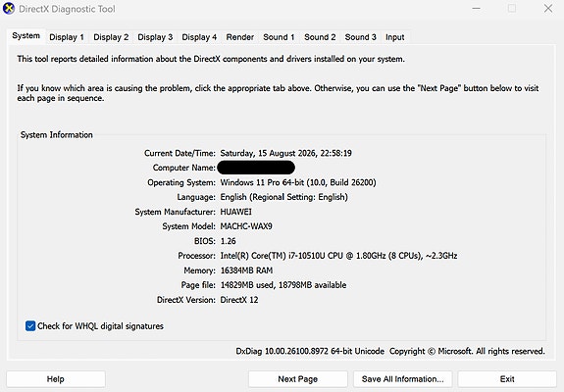Open the Display 4 tab
Viewport: 564px width, 392px height.
(x=199, y=37)
